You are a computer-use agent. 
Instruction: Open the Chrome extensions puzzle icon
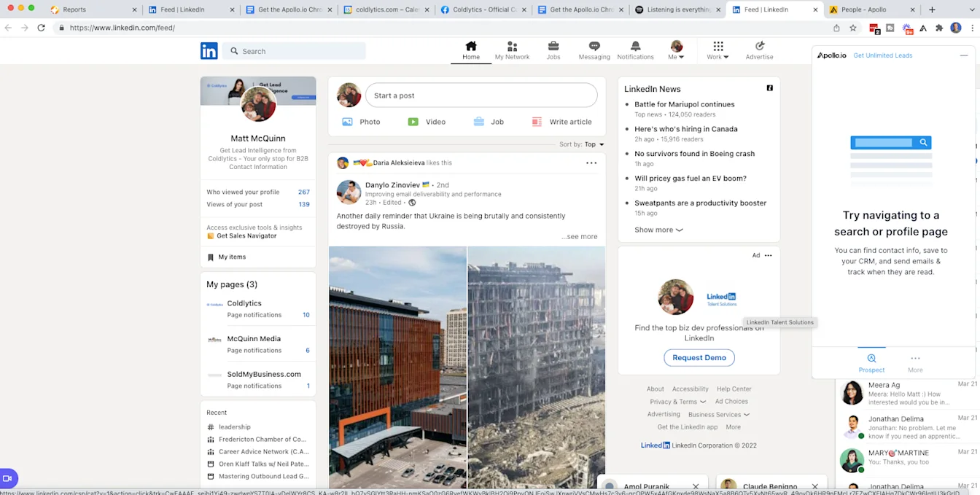point(939,28)
